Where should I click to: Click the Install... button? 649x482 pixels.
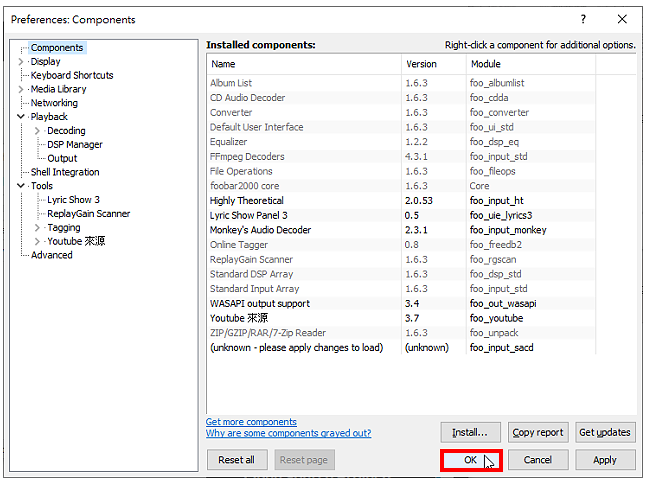click(470, 432)
